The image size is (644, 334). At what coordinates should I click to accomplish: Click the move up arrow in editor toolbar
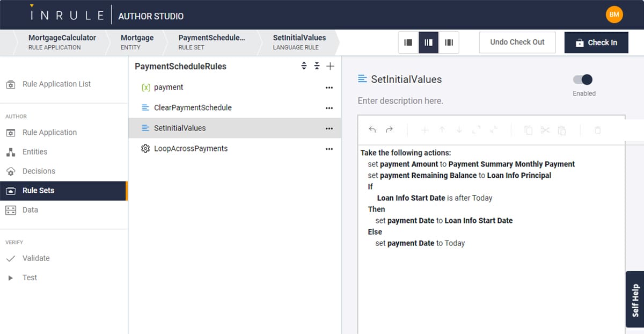442,130
